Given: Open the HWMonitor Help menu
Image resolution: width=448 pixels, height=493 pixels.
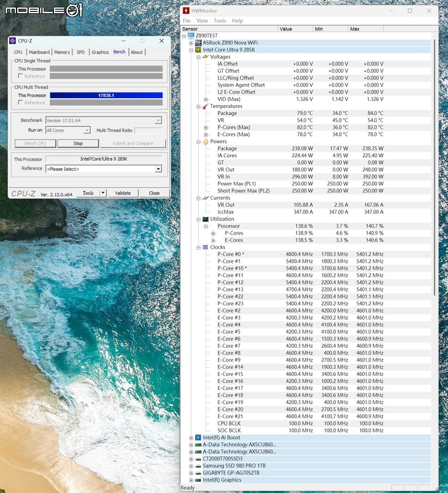Looking at the screenshot, I should pos(237,21).
